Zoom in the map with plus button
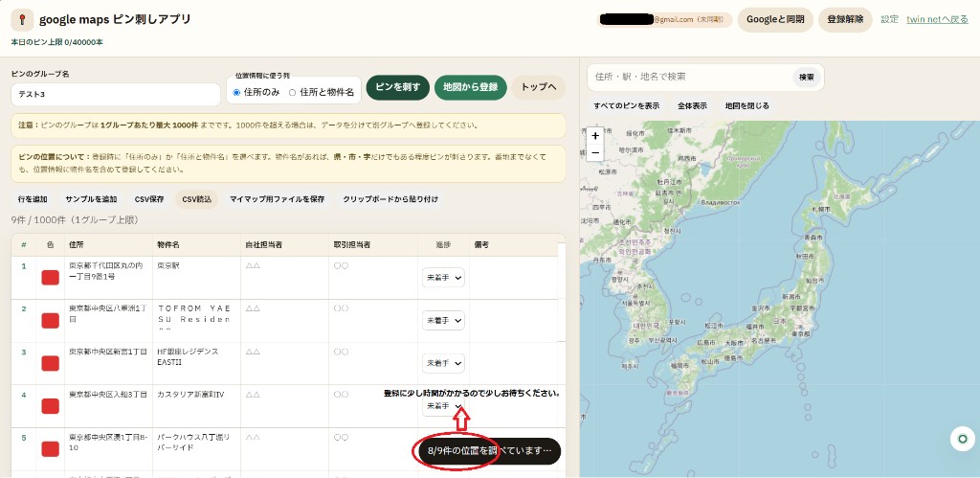 (x=595, y=135)
